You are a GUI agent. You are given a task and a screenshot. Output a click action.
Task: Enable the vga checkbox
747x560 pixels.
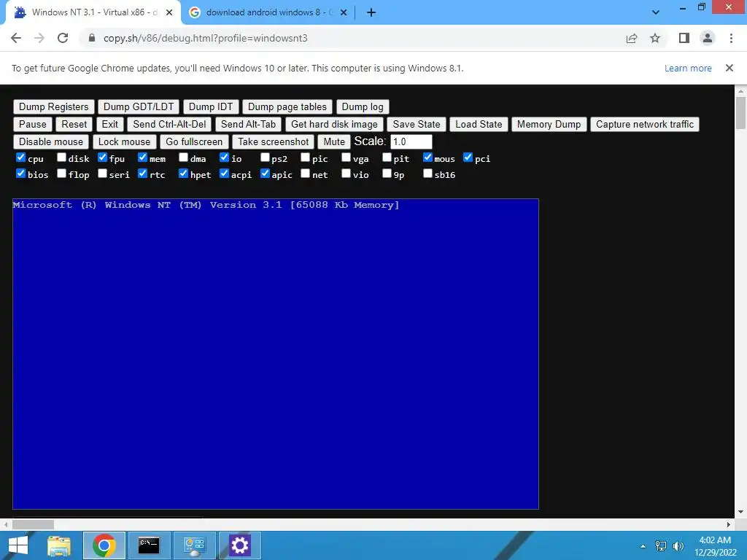(x=347, y=157)
